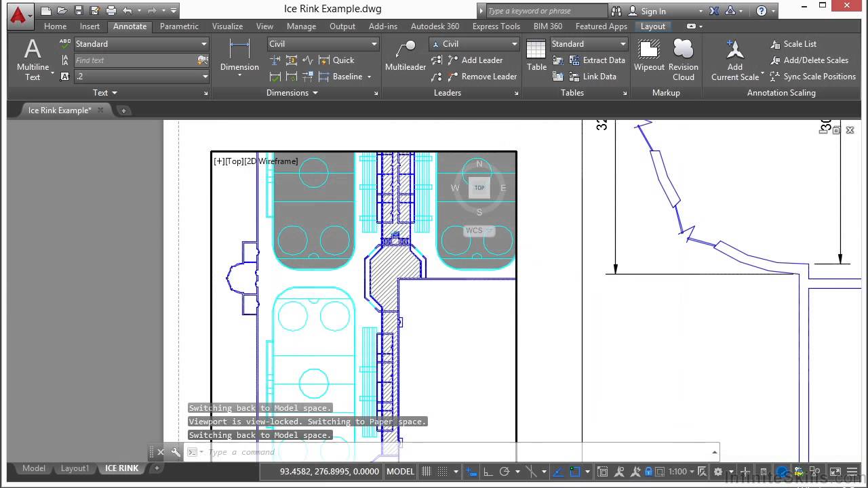Toggle the viewport lock icon
Screen dimensions: 868x488
[x=649, y=472]
